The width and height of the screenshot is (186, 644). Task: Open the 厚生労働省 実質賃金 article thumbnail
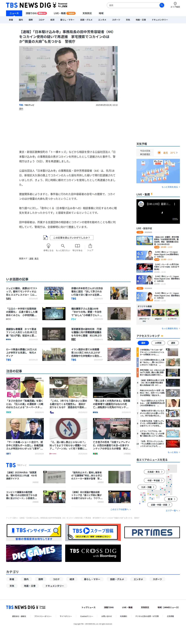[54, 477]
